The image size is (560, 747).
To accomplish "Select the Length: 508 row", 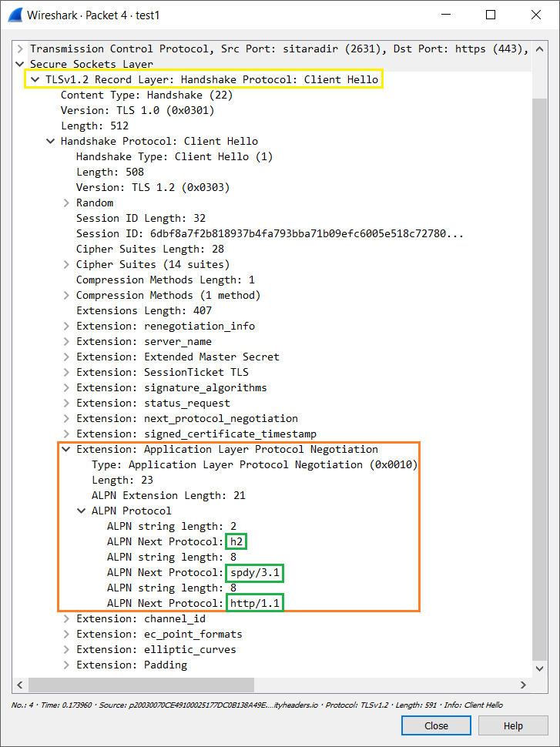I will click(x=110, y=172).
